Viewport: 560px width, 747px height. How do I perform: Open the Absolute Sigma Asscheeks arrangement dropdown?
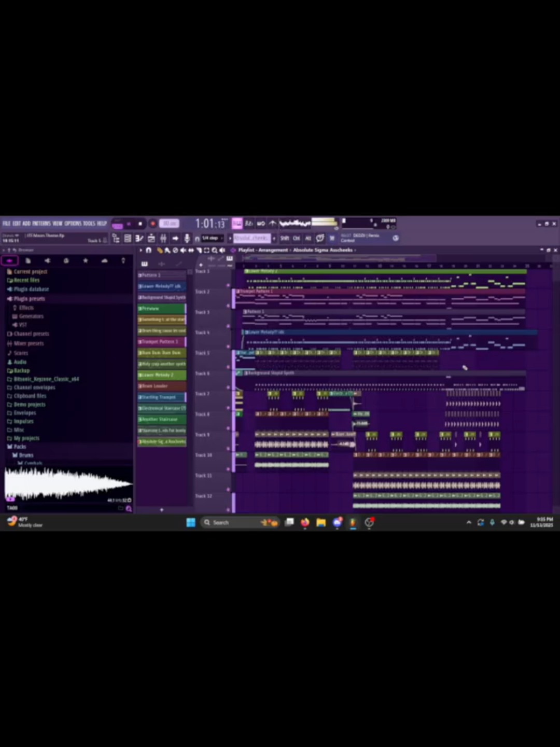click(324, 250)
